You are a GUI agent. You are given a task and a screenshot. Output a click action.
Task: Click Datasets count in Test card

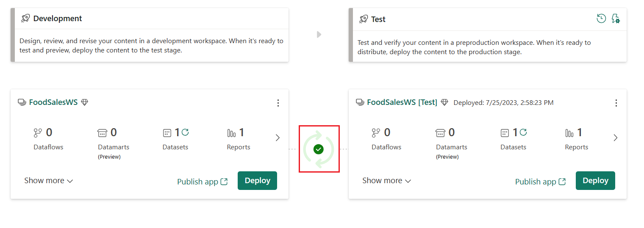pyautogui.click(x=515, y=132)
